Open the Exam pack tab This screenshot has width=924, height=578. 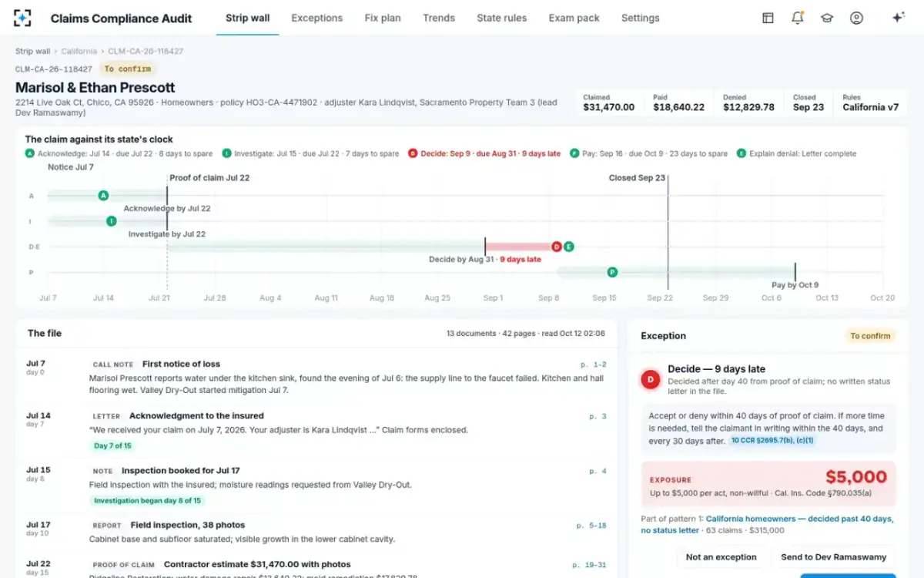(x=574, y=18)
